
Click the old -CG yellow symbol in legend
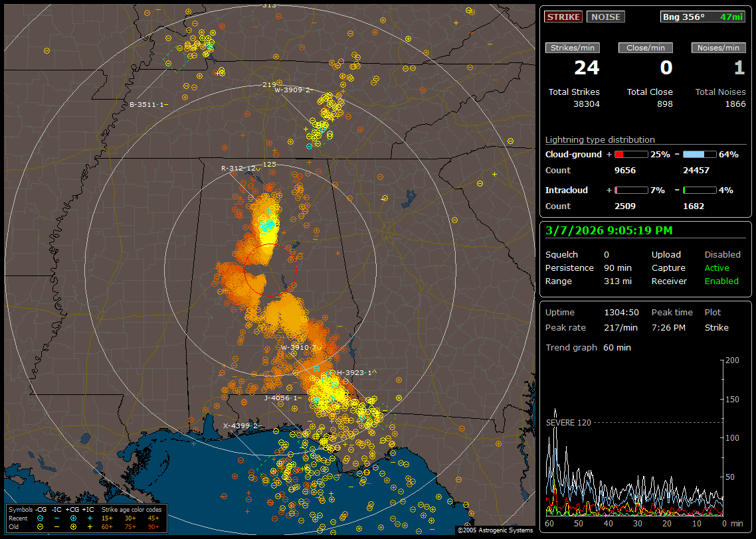point(41,525)
